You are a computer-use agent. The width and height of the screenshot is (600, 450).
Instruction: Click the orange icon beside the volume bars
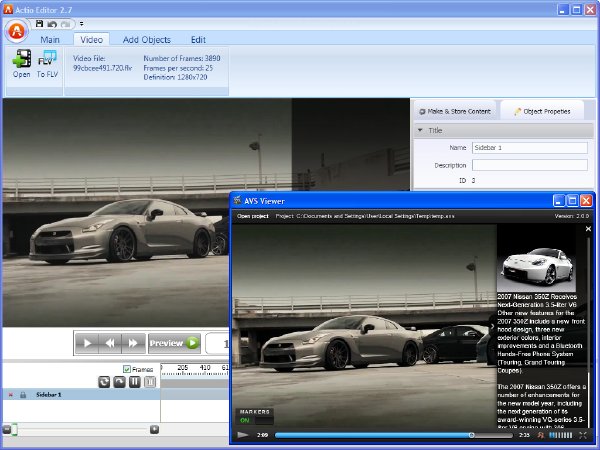(x=541, y=435)
